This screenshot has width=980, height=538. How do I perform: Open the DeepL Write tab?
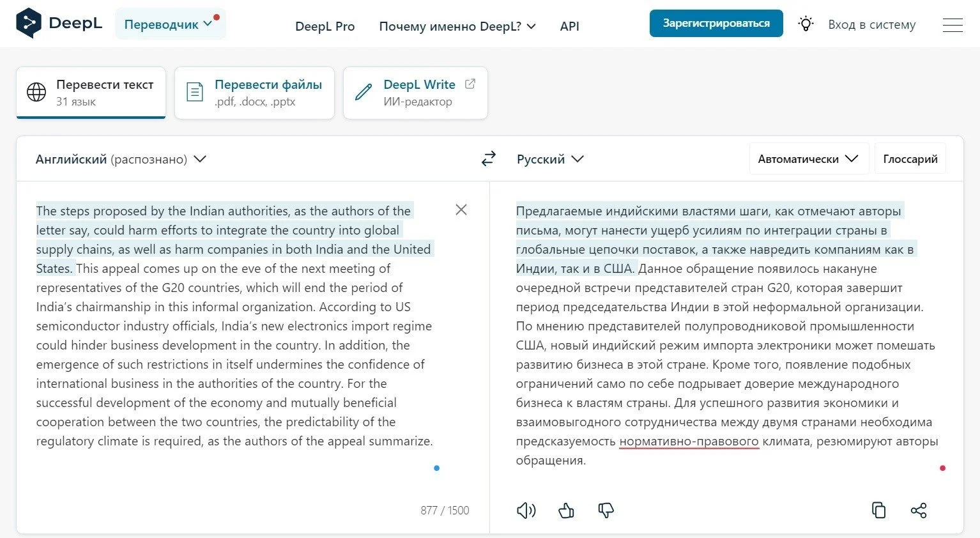(415, 93)
